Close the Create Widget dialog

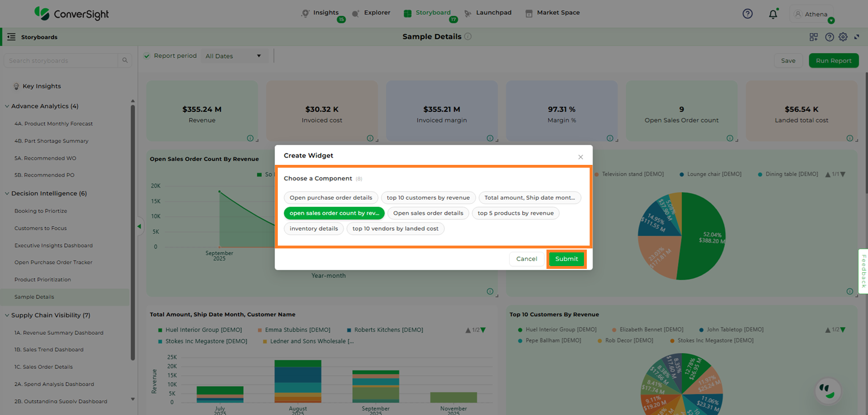pyautogui.click(x=581, y=157)
